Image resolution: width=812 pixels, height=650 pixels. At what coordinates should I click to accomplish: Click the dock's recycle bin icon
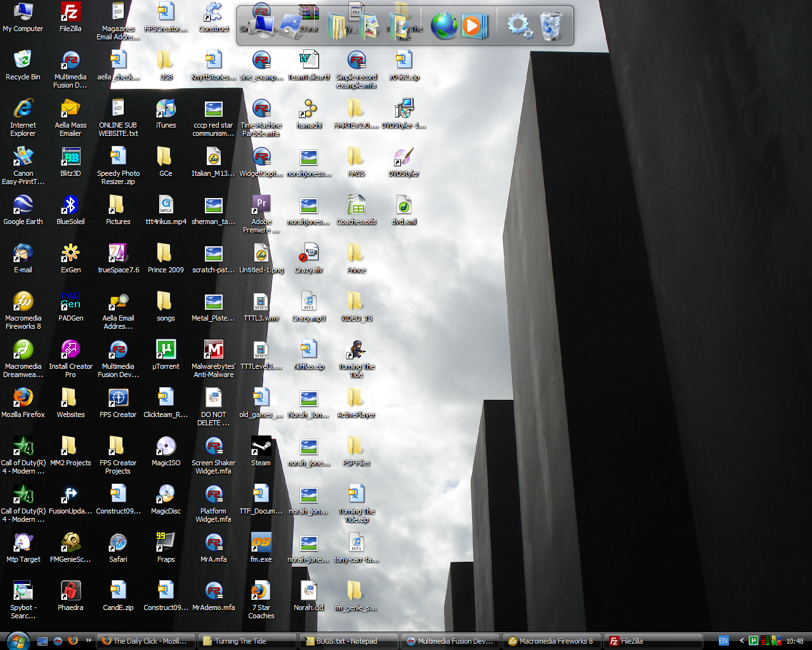coord(551,26)
